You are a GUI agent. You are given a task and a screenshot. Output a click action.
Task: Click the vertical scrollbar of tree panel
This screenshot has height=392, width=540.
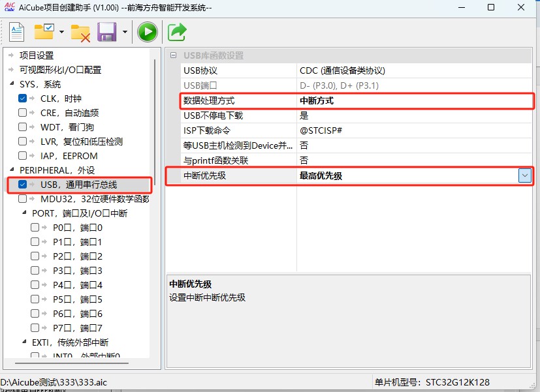(155, 122)
